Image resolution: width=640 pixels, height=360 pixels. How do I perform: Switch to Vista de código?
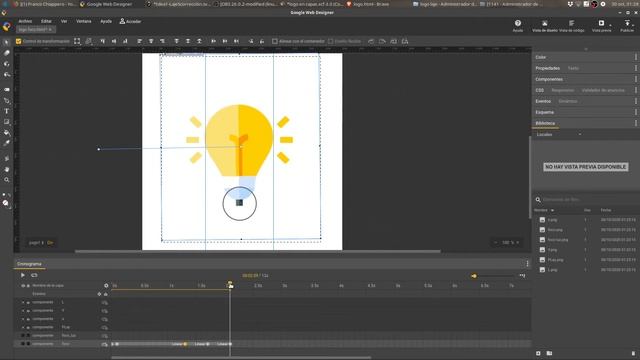571,25
